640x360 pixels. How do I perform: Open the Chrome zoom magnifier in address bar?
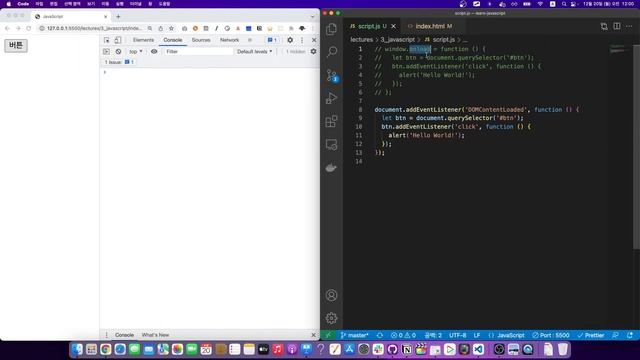(x=150, y=28)
